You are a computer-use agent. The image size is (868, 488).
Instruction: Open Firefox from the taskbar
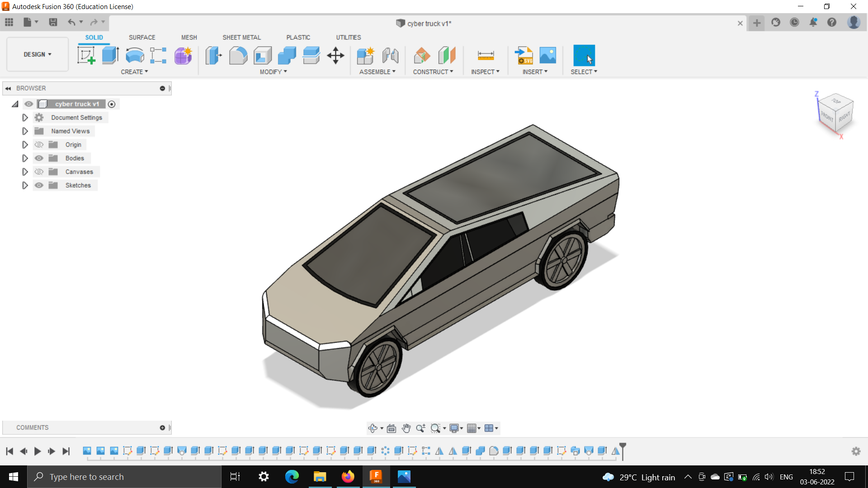[347, 477]
